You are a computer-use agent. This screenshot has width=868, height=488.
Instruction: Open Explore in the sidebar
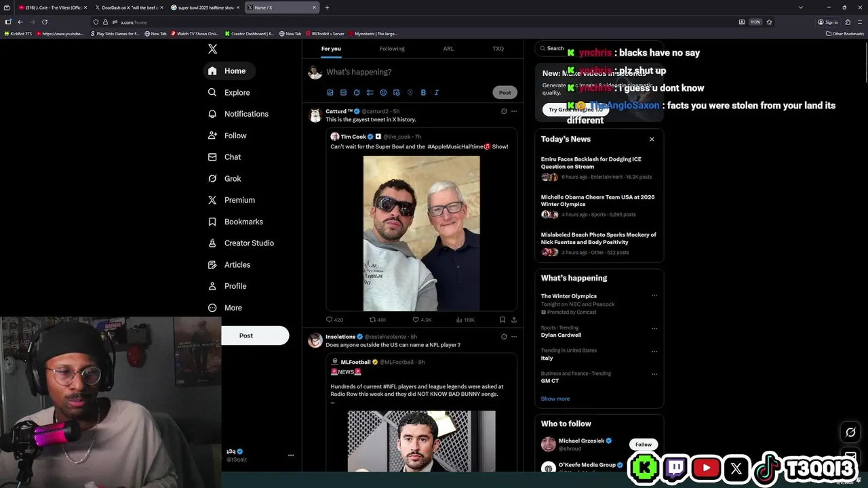click(x=229, y=92)
